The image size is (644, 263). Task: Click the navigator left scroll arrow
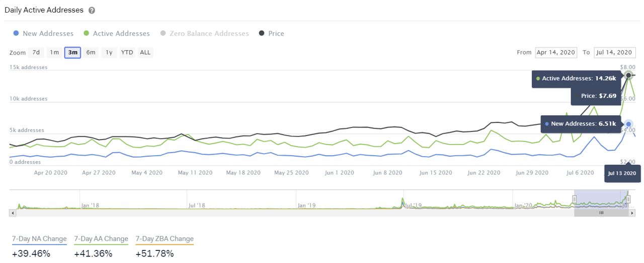point(13,213)
